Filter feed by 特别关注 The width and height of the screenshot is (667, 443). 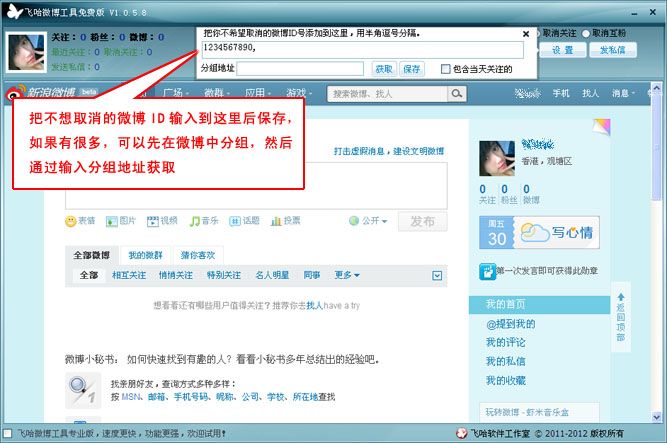pyautogui.click(x=224, y=275)
